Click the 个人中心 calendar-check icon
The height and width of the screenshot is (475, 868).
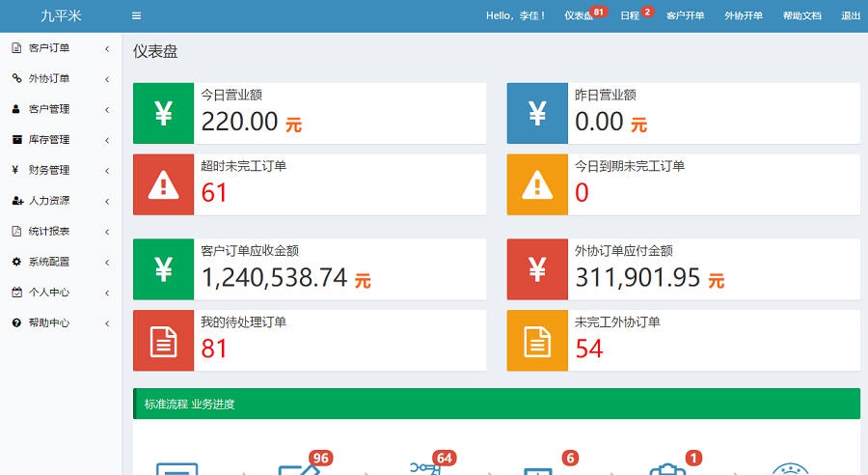[x=17, y=293]
